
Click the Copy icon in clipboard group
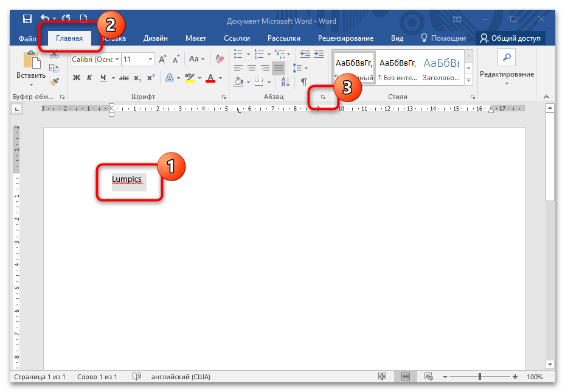pos(54,67)
